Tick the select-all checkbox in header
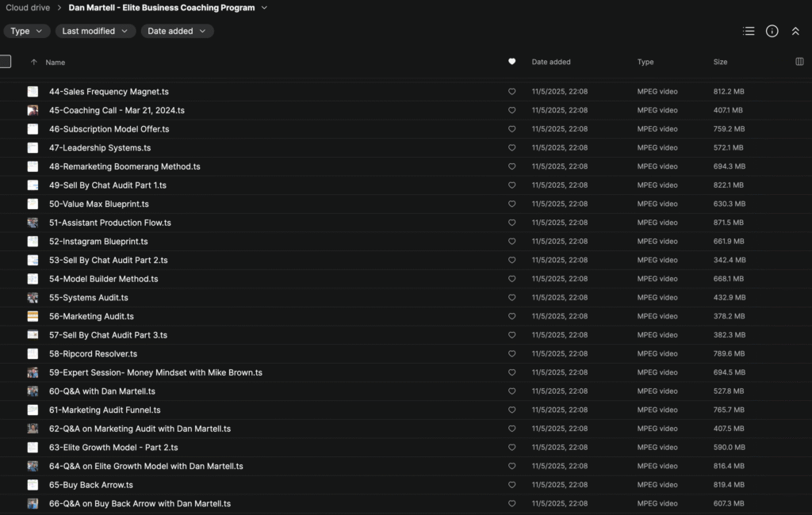 tap(6, 62)
